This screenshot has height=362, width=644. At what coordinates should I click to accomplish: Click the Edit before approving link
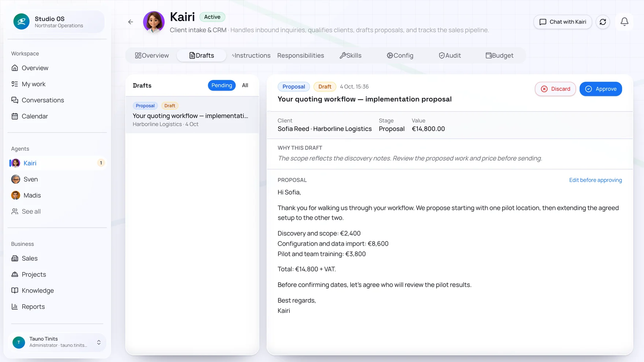595,180
